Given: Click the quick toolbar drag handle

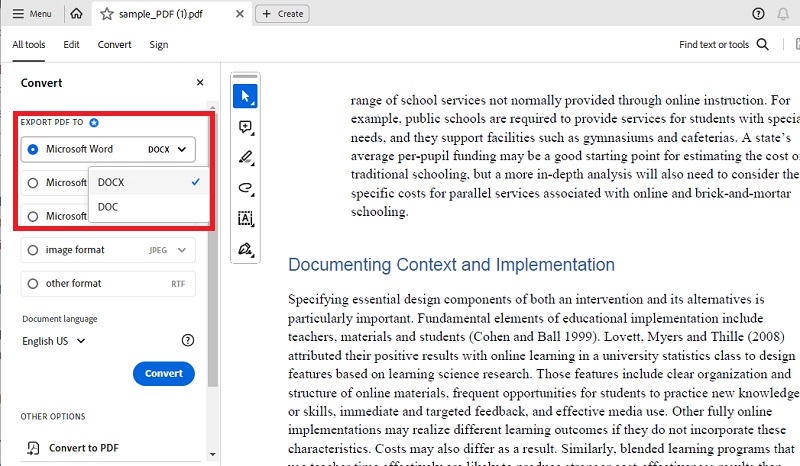Looking at the screenshot, I should (x=245, y=76).
